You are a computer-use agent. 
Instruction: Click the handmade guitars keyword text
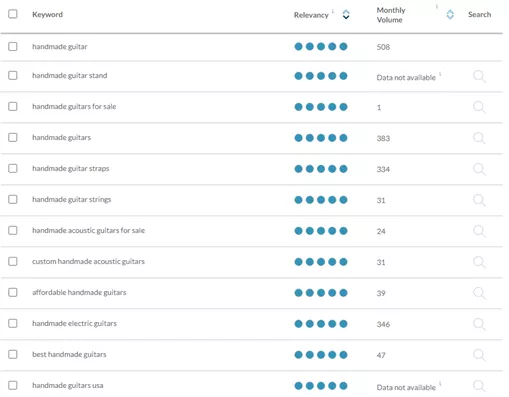(x=61, y=137)
